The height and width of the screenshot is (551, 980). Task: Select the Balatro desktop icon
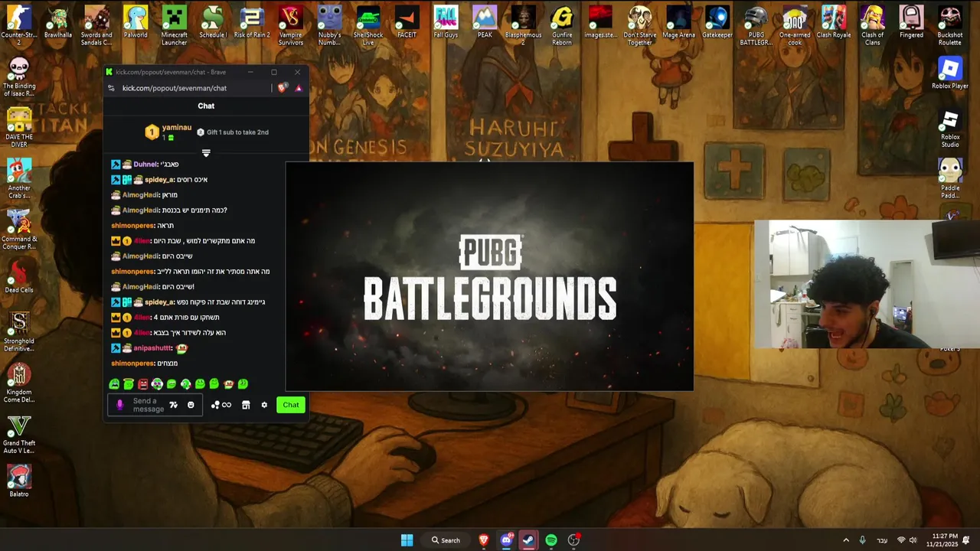[x=19, y=481]
